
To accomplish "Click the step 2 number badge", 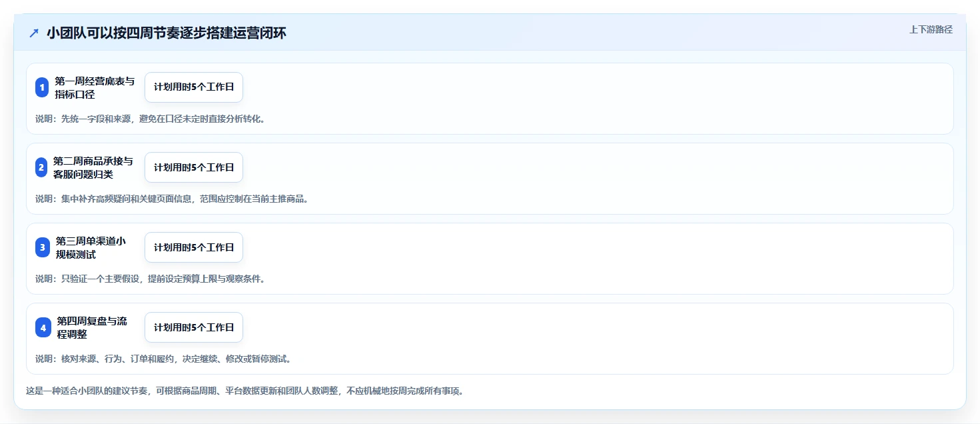I will coord(41,167).
